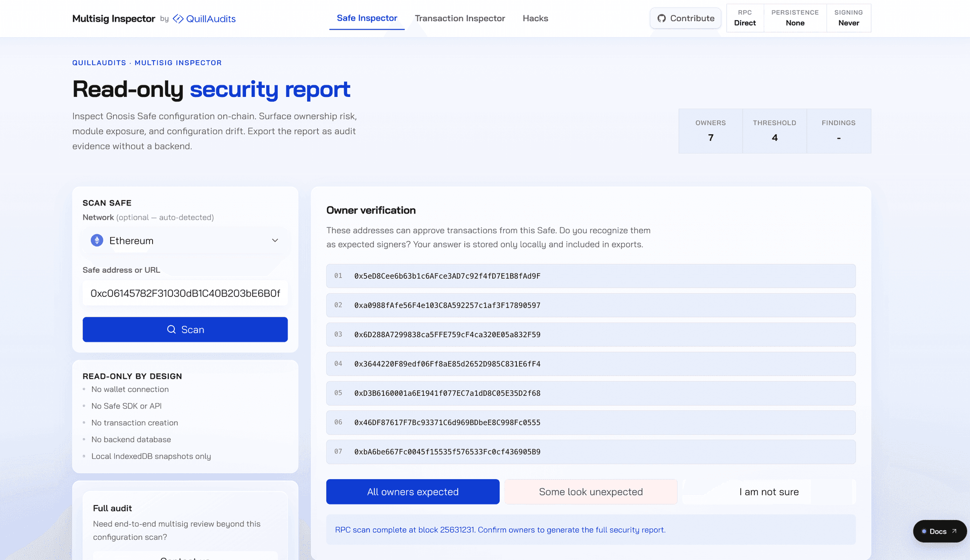Viewport: 970px width, 560px height.
Task: Click the RPC Direct status indicator
Action: tap(745, 18)
